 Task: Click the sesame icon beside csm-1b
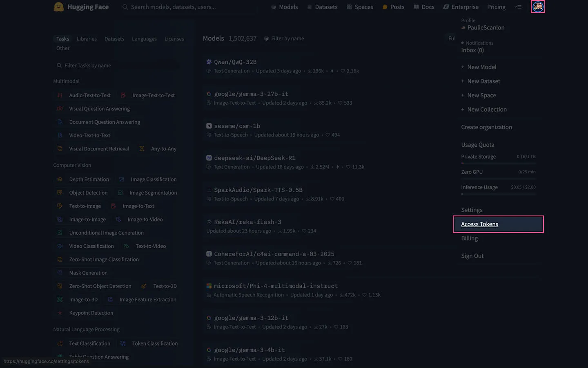point(209,126)
